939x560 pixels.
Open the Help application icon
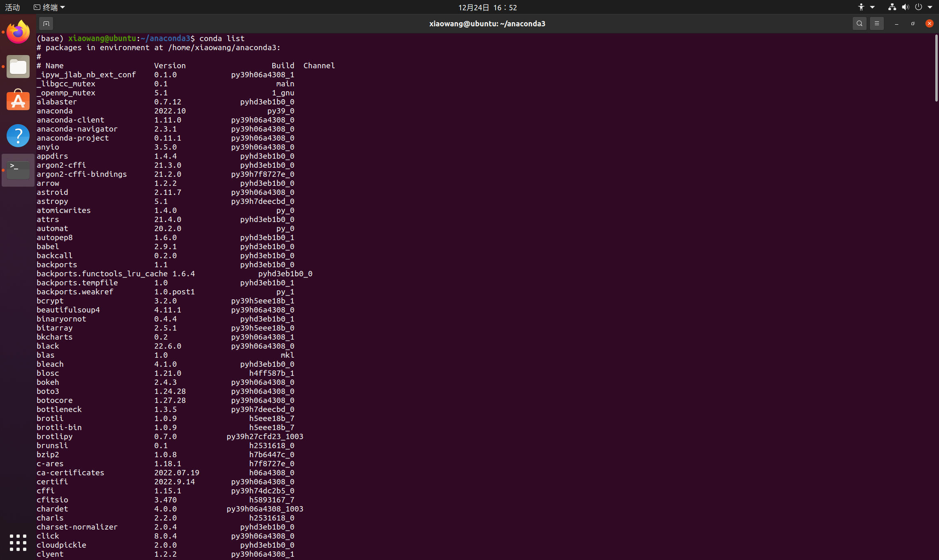point(18,136)
